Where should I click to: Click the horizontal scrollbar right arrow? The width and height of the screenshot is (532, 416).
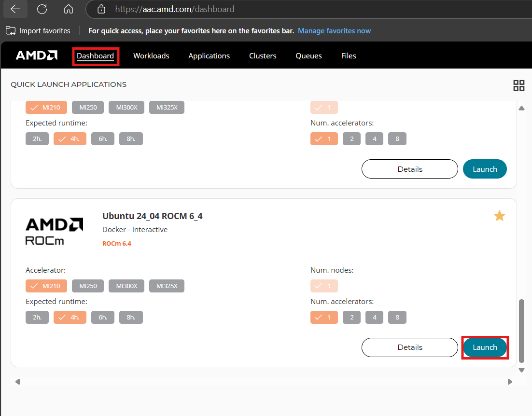[x=510, y=382]
